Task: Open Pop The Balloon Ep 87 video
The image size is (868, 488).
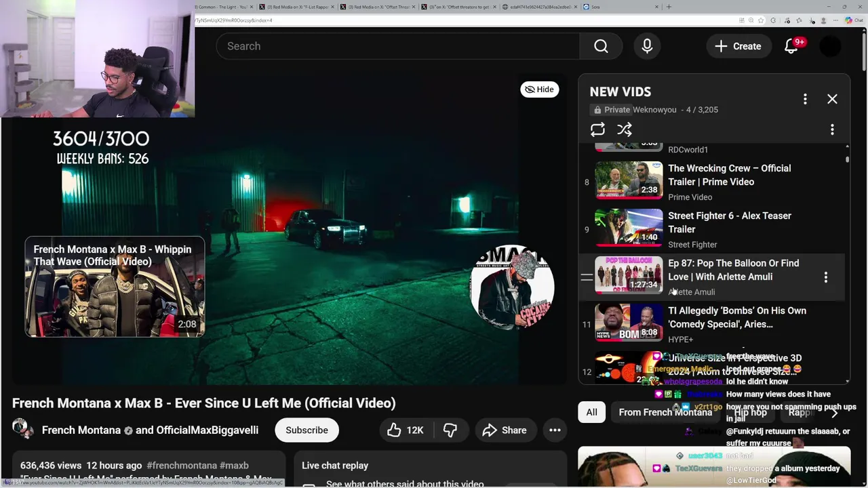Action: [x=629, y=275]
